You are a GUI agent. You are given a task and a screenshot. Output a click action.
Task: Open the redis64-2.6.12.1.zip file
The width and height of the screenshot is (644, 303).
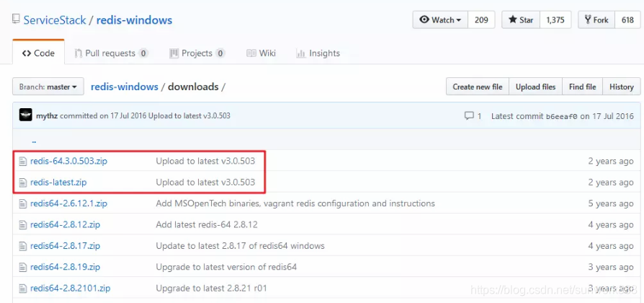pyautogui.click(x=68, y=203)
